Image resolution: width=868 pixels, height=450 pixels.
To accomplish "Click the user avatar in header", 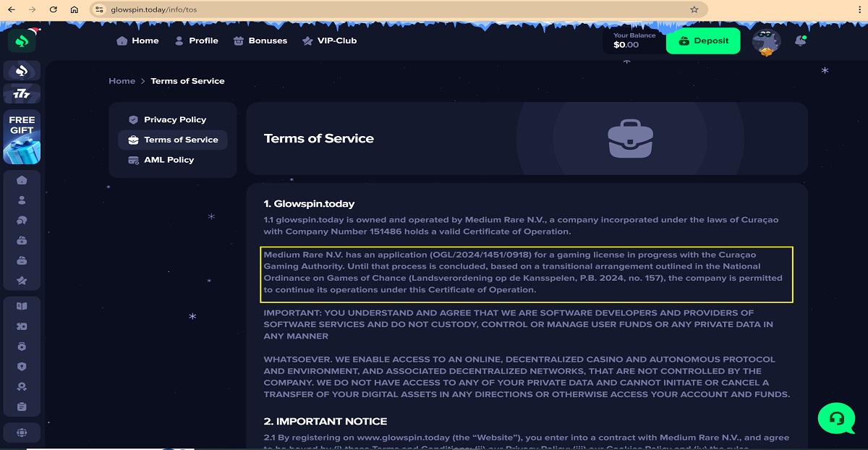I will click(766, 41).
